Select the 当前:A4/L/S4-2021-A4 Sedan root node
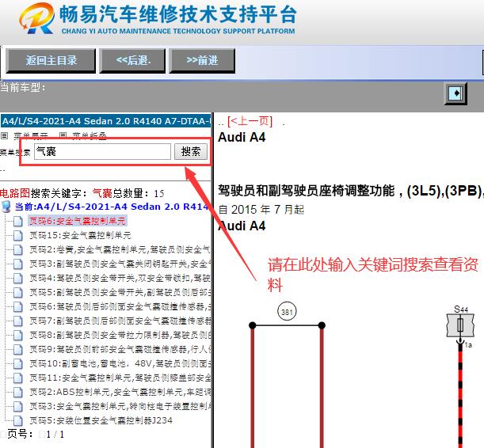484x448 pixels. pyautogui.click(x=112, y=207)
